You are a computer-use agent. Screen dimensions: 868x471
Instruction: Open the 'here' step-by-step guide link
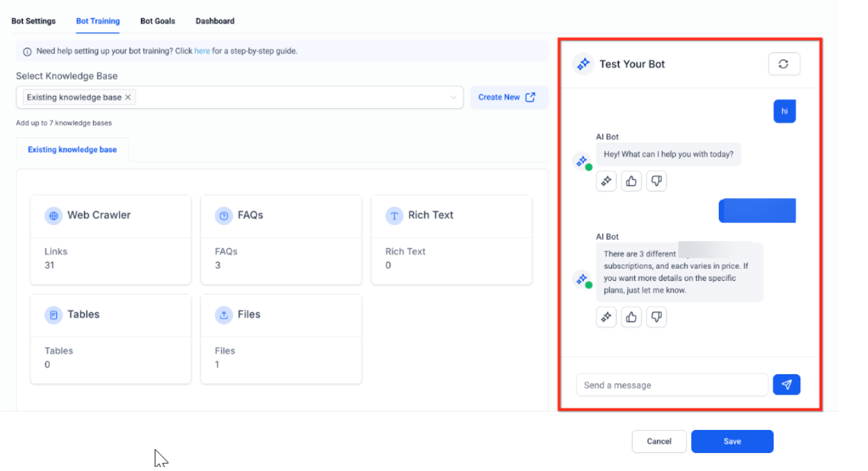202,51
